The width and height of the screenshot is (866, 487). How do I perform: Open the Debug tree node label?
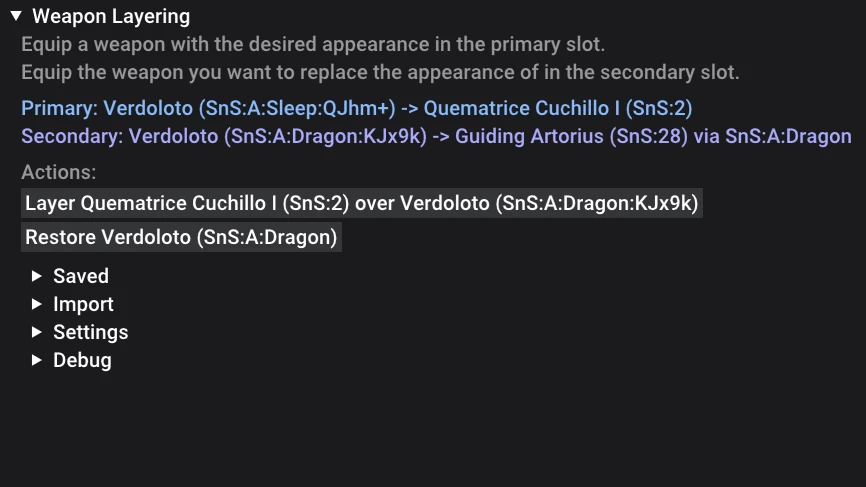click(x=82, y=361)
